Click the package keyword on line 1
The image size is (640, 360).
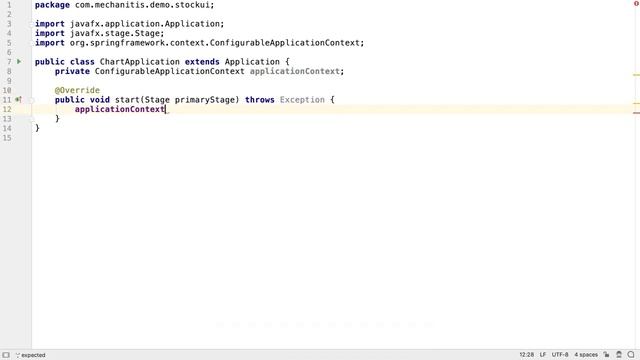52,5
